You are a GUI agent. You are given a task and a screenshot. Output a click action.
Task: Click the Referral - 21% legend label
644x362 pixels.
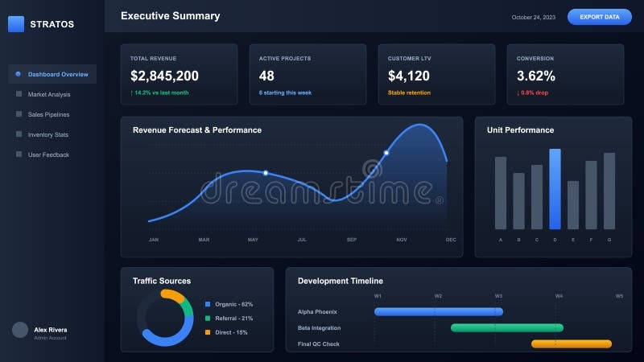pos(234,318)
